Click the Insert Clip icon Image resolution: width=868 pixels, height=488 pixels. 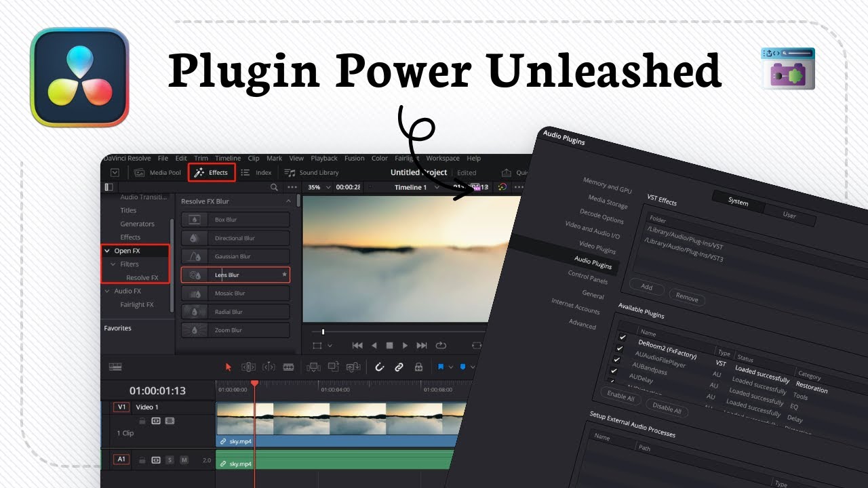pos(313,367)
